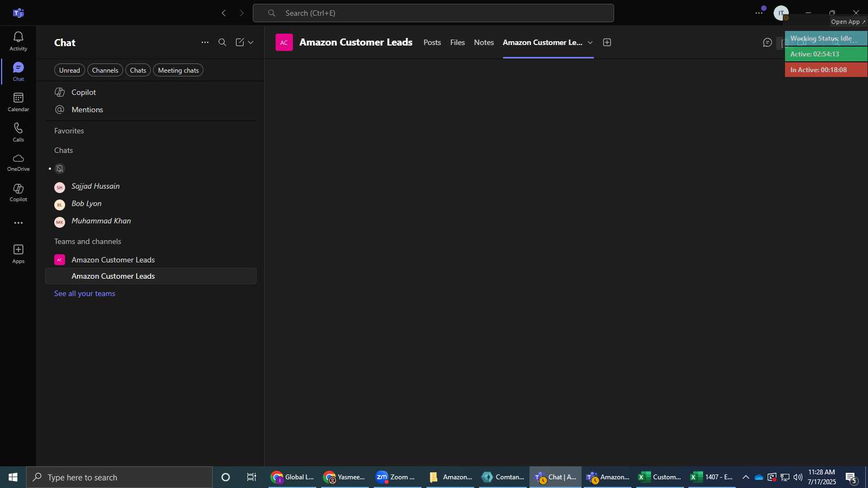Open Settings and more ellipsis in title bar
Viewport: 868px width, 488px height.
click(x=759, y=13)
